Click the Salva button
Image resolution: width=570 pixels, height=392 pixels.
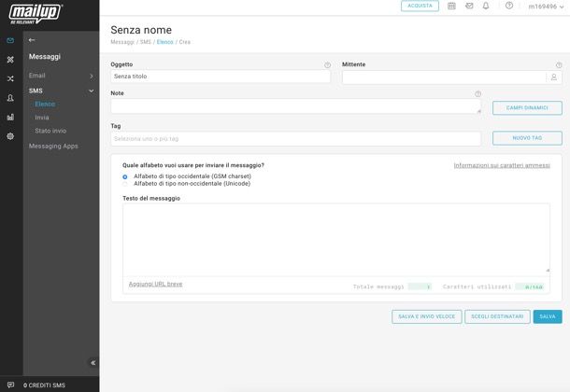(x=548, y=316)
